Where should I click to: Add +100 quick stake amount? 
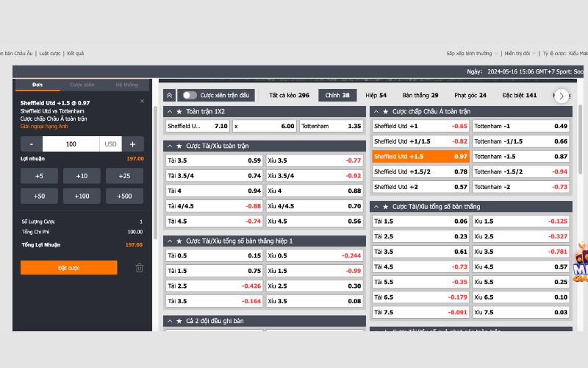pos(82,196)
